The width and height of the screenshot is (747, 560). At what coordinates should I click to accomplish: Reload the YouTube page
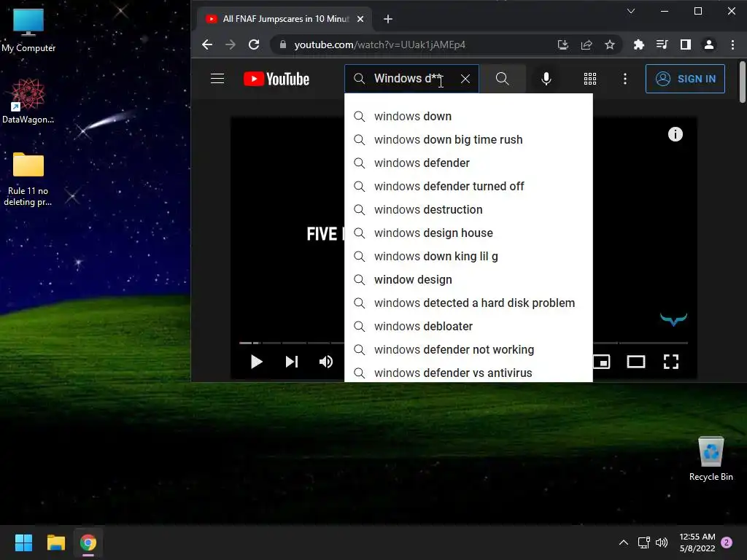[254, 44]
